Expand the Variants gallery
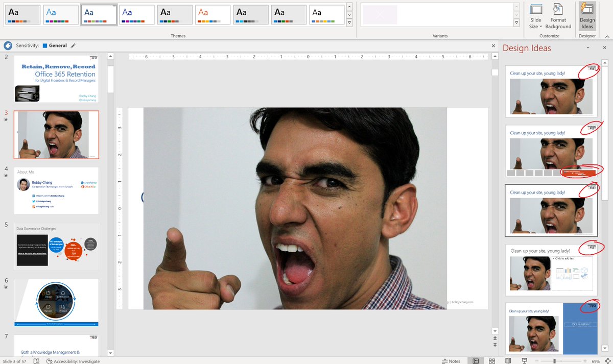The image size is (613, 364). click(x=516, y=23)
